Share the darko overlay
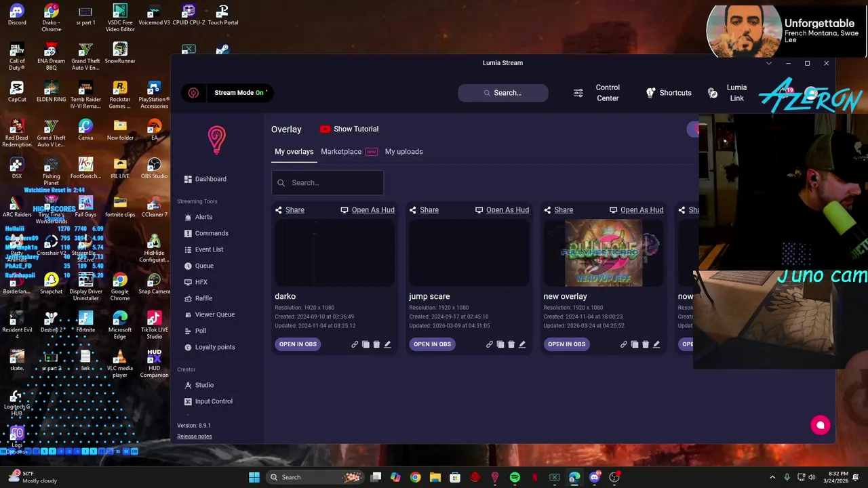Screen dimensions: 868x488 pos(290,210)
